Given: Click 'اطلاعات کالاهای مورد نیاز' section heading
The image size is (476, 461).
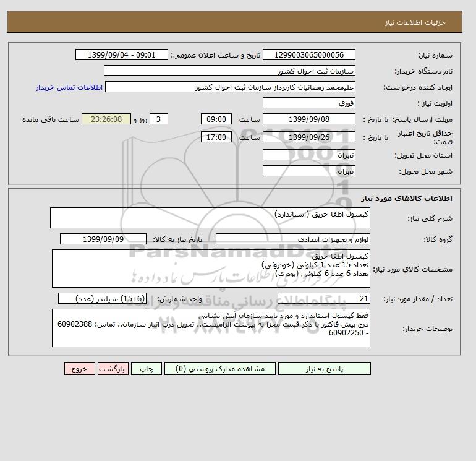Looking at the screenshot, I should point(407,199).
